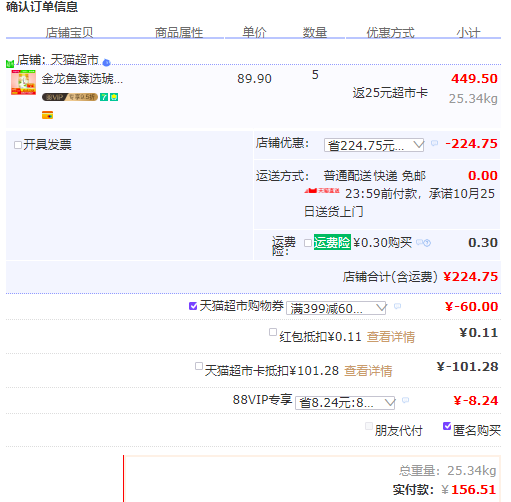
Task: Click the red 天猫直送 logo
Action: (x=322, y=191)
